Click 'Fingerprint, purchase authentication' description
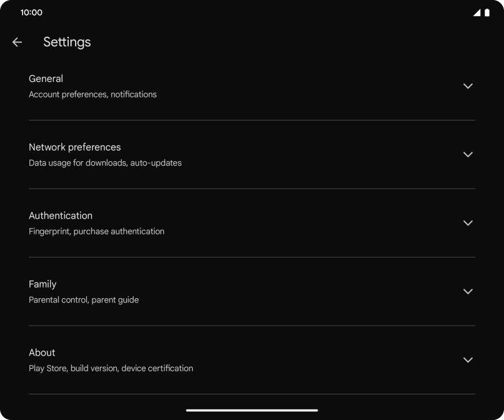Image resolution: width=504 pixels, height=420 pixels. click(x=96, y=231)
